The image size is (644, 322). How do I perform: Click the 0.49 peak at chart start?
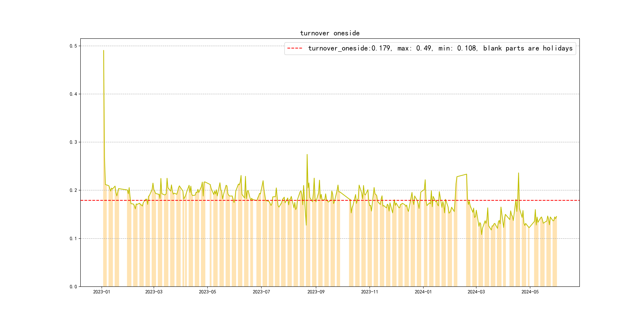104,51
